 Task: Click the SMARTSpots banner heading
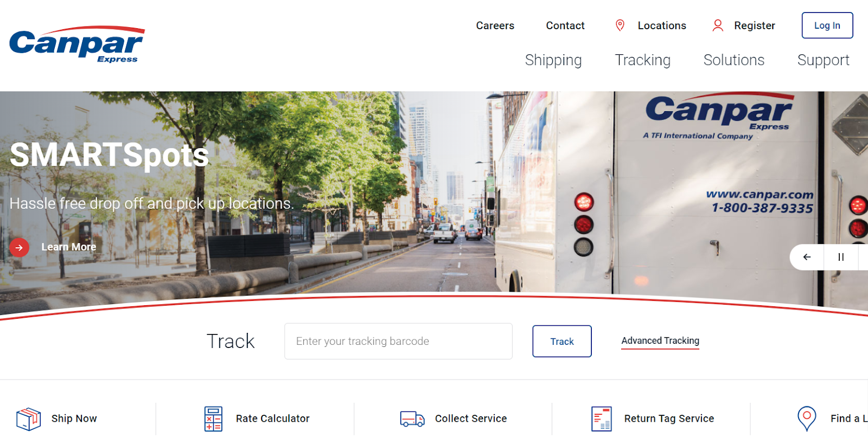point(109,155)
